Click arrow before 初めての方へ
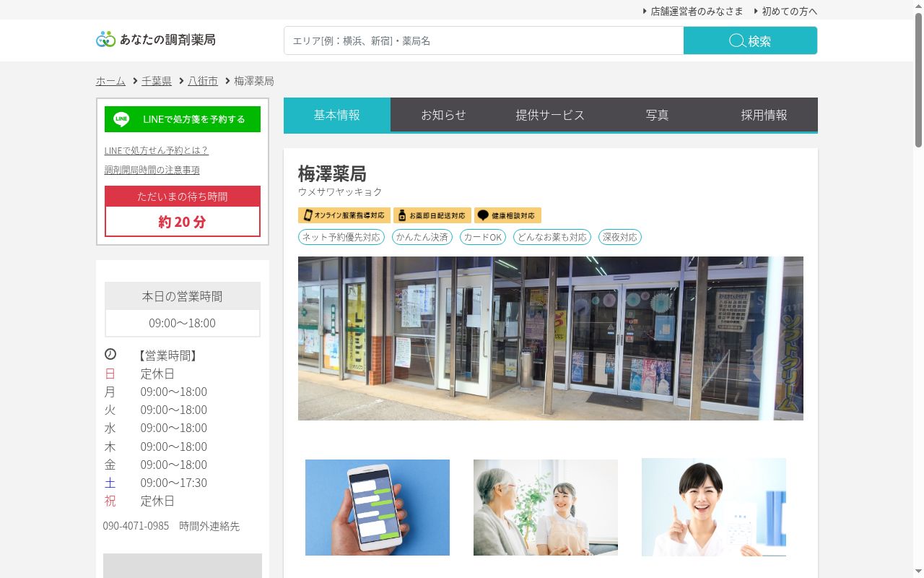924x578 pixels. (x=756, y=11)
